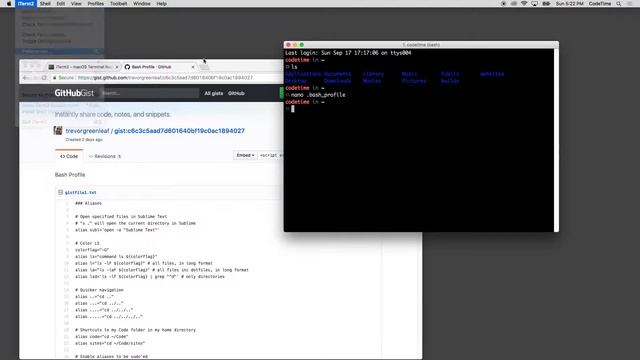Image resolution: width=640 pixels, height=360 pixels.
Task: Open the Edit menu
Action: (61, 4)
